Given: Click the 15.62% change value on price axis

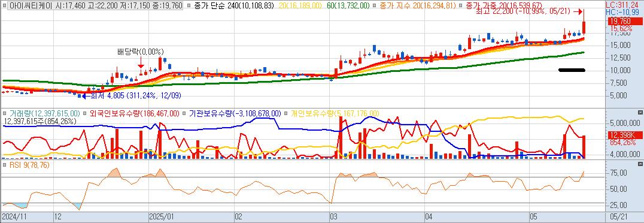Looking at the screenshot, I should coord(621,29).
